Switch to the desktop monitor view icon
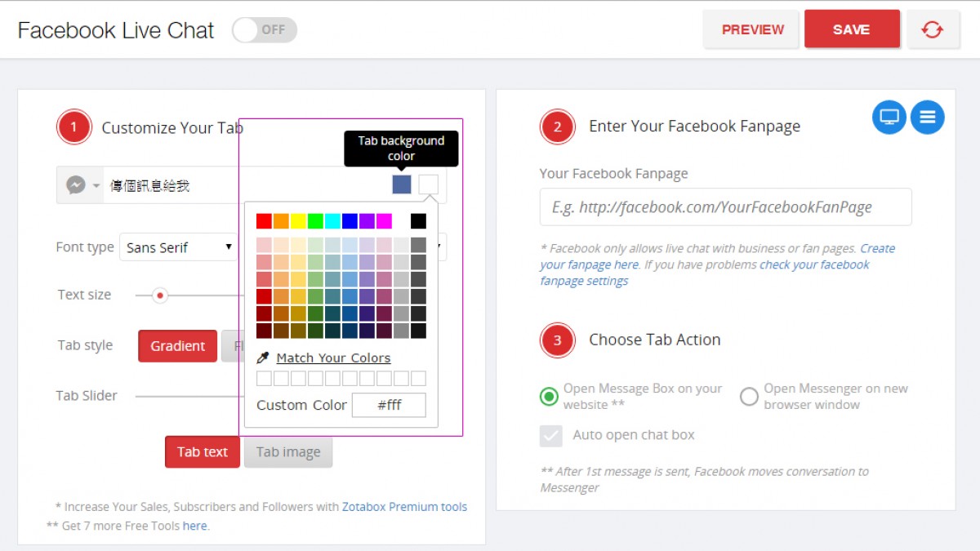The width and height of the screenshot is (980, 551). 889,118
